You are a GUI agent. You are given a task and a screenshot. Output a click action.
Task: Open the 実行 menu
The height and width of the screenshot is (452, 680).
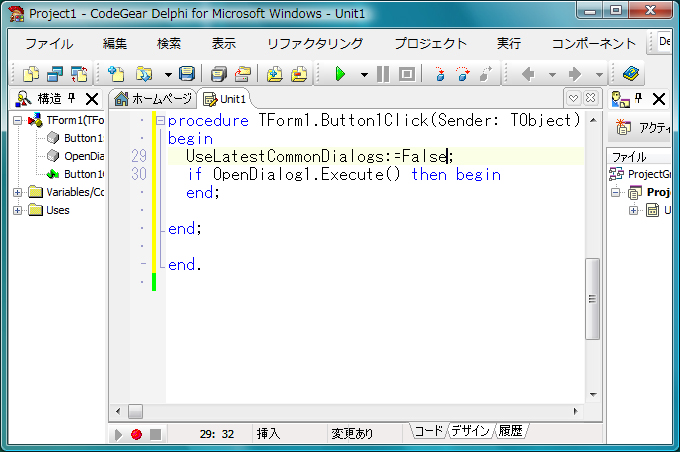pyautogui.click(x=509, y=43)
